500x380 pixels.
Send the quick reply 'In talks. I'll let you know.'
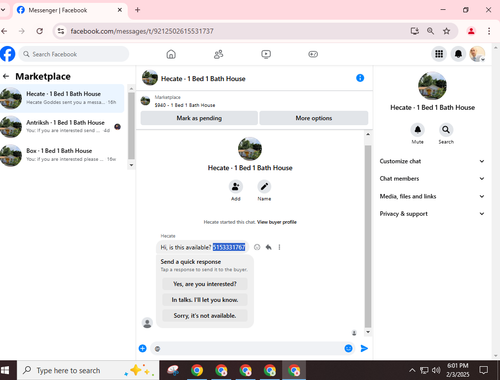point(205,300)
